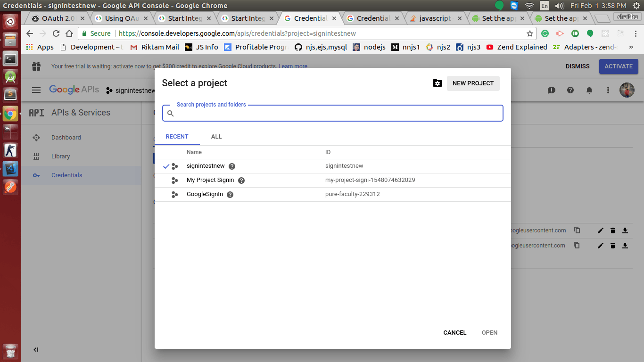Open the Terminal from Ubuntu launcher
This screenshot has width=644, height=362.
click(10, 59)
